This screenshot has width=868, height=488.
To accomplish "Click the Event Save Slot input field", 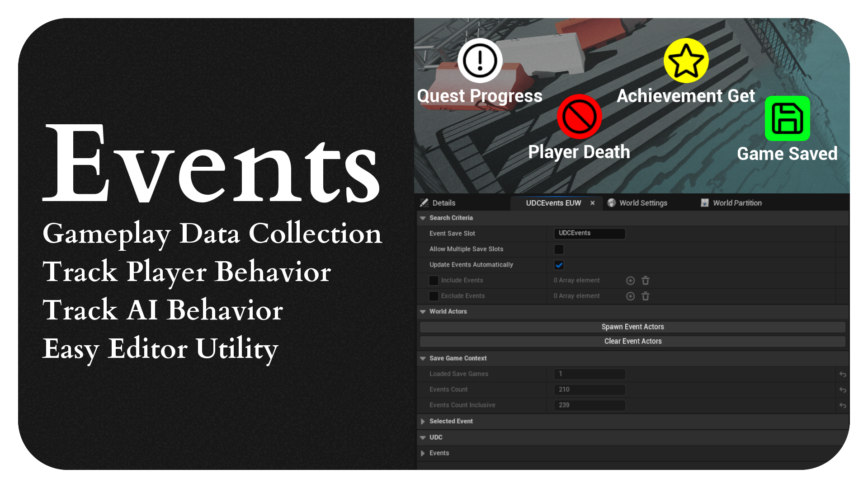I will click(x=590, y=233).
